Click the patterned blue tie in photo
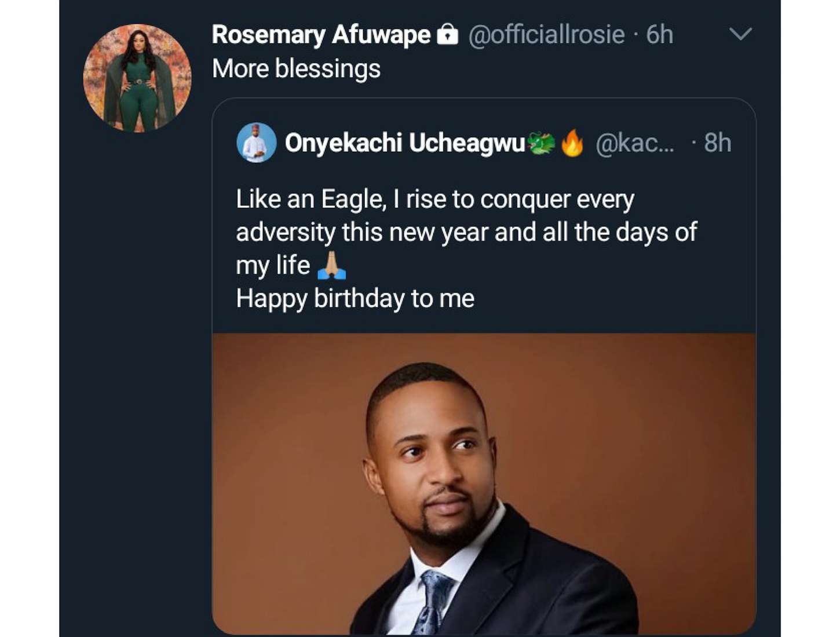This screenshot has width=840, height=637. [x=433, y=602]
